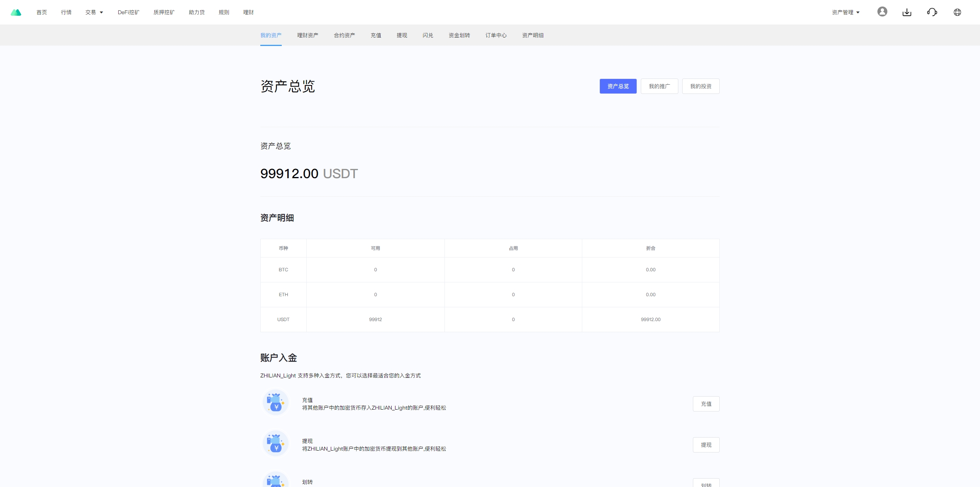Expand the 资产管理 dropdown
The height and width of the screenshot is (487, 980).
pos(846,12)
